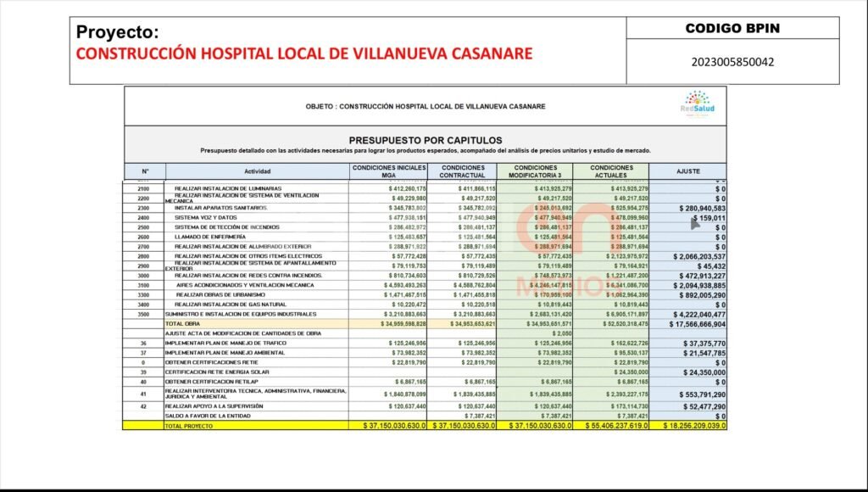Click the 'CONDICIONES INICIALES MGA' header cell
Viewport: 868px width, 492px height.
click(389, 171)
